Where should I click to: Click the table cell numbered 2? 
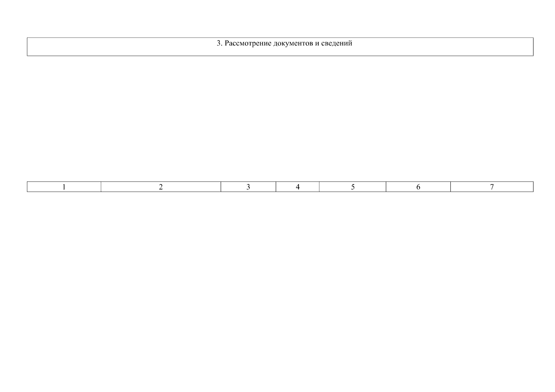coord(161,187)
